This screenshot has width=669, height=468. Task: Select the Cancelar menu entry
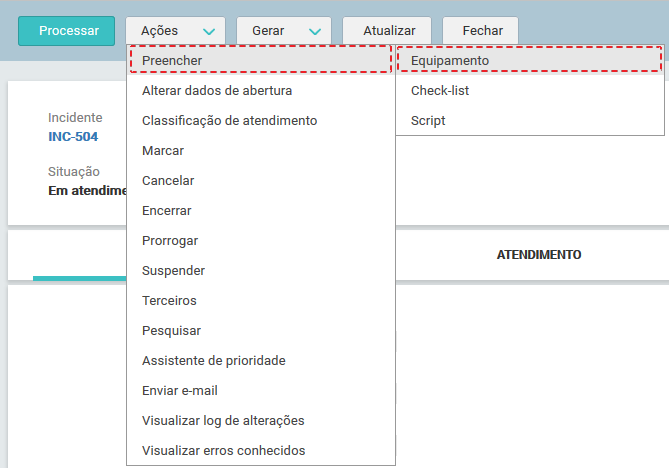[261, 180]
